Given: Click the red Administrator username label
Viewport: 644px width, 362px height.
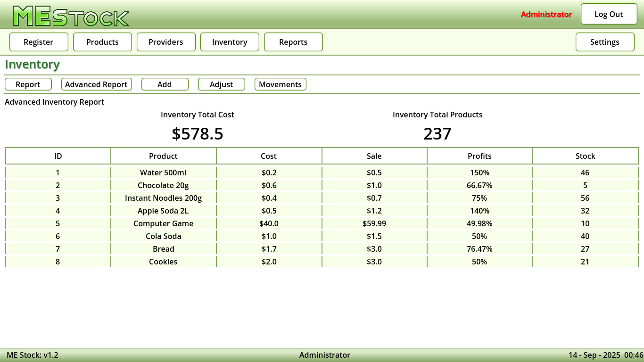Looking at the screenshot, I should point(546,15).
